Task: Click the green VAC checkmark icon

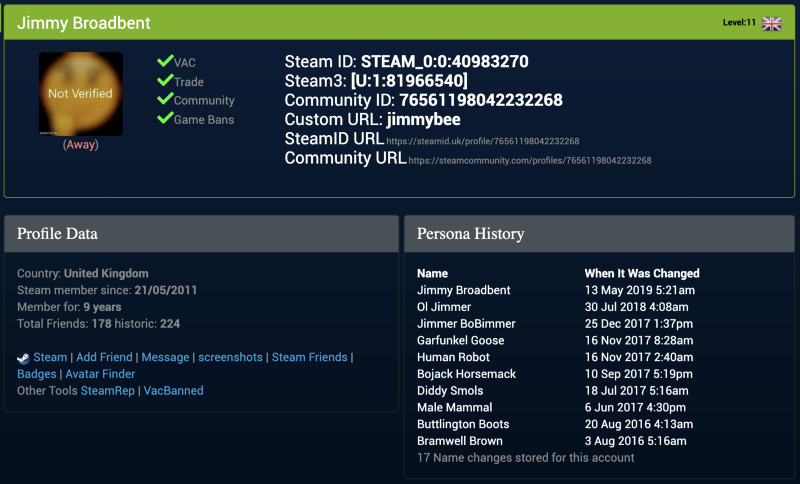Action: point(165,61)
